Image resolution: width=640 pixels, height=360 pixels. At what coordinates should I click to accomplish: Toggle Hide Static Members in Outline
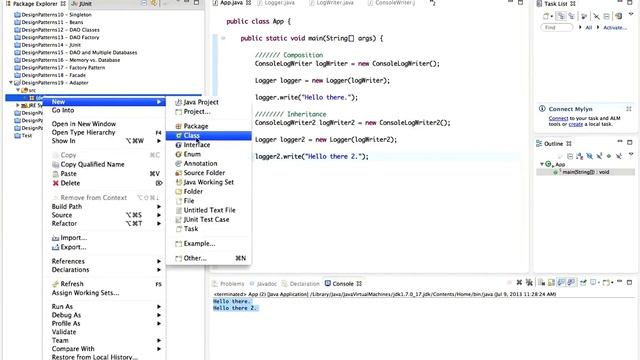[599, 156]
